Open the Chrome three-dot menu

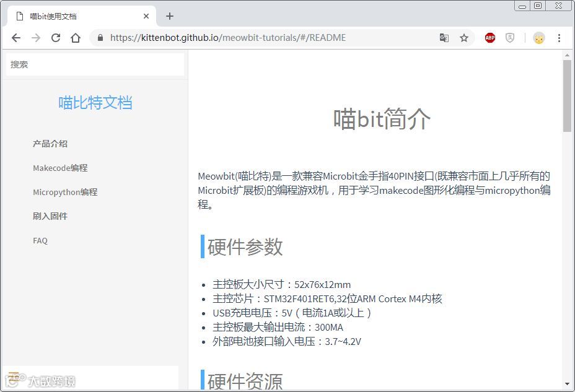[559, 38]
